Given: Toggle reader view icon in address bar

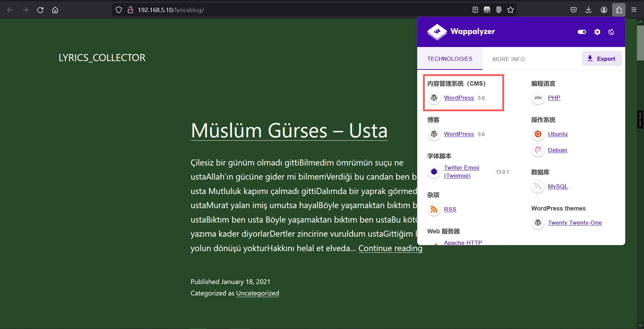Looking at the screenshot, I should pos(475,10).
